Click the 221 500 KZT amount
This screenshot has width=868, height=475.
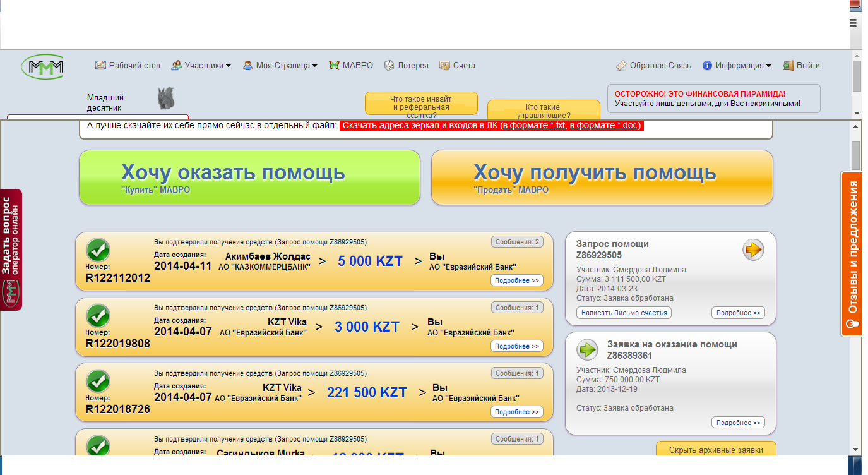(367, 392)
